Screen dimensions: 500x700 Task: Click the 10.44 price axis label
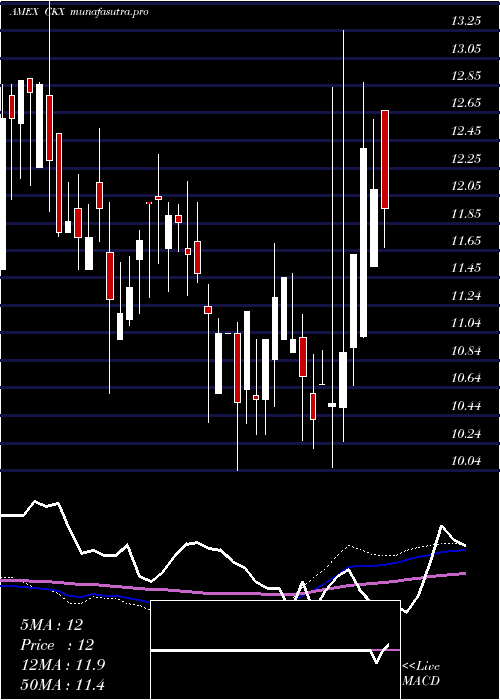click(x=466, y=405)
